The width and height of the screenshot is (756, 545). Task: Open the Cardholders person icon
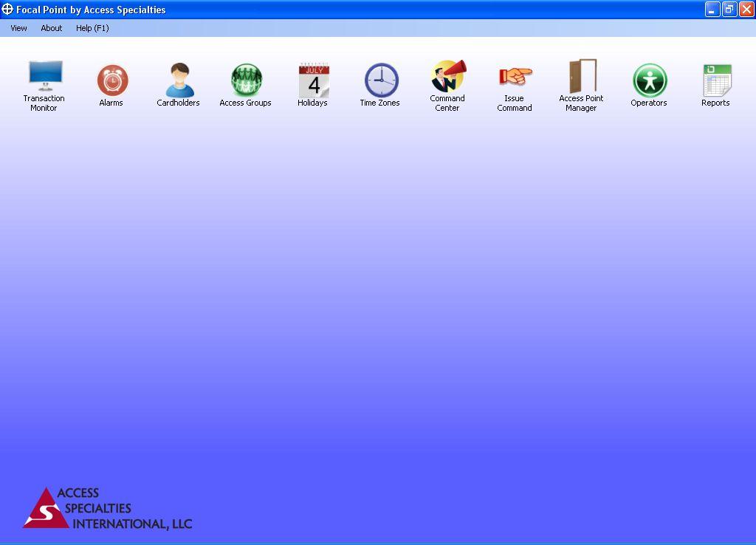[179, 80]
